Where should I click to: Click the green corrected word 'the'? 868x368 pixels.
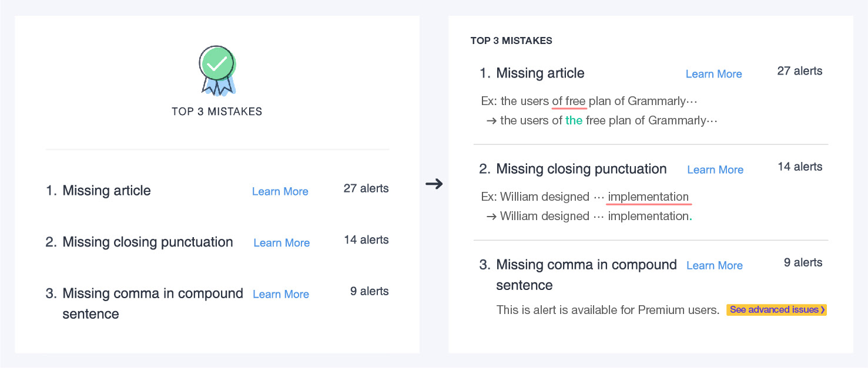tap(574, 120)
